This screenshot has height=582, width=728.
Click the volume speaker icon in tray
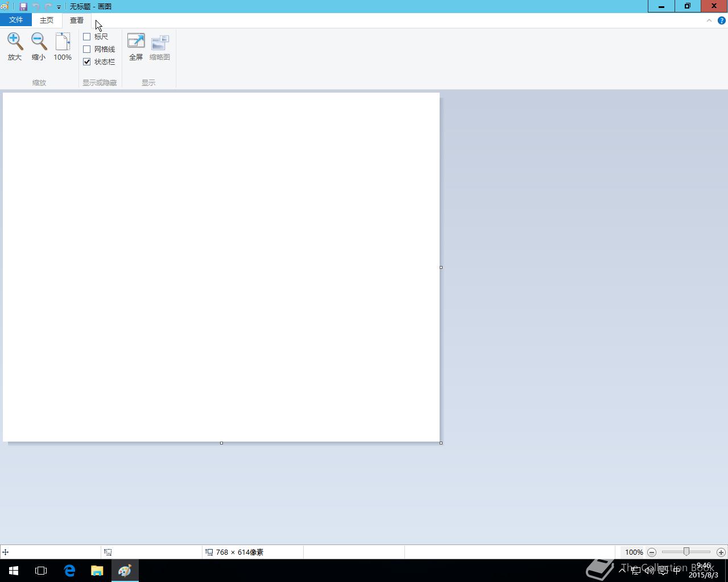649,571
